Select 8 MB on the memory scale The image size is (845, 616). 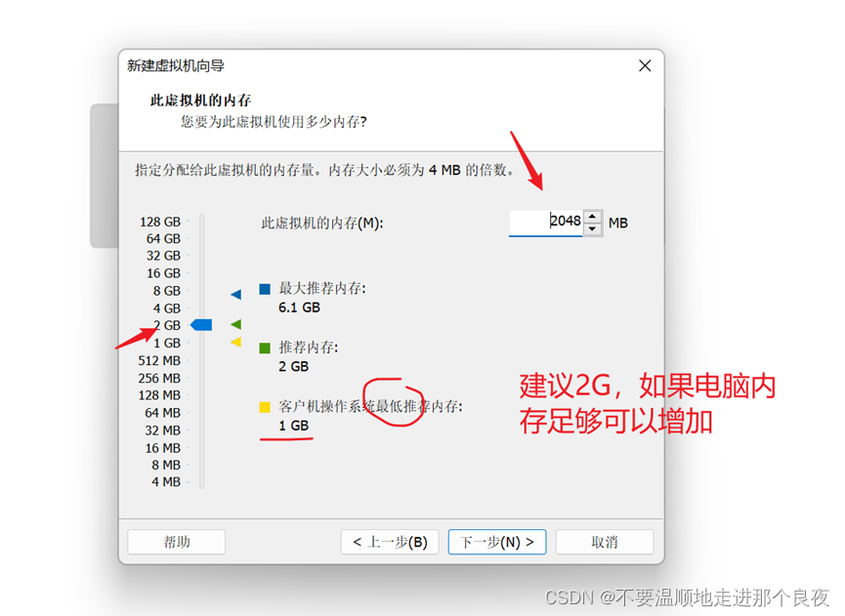(x=166, y=465)
